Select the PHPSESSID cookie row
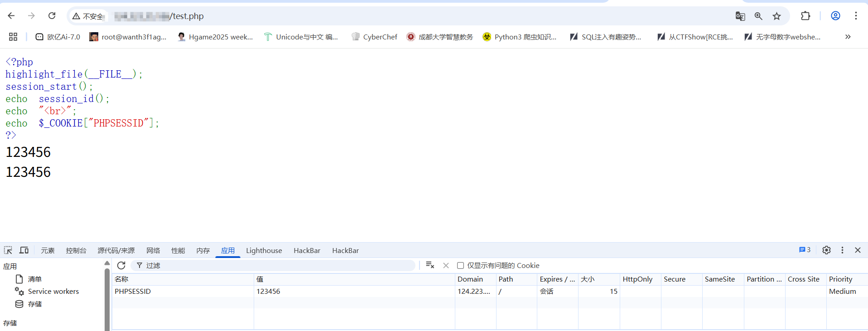 point(181,292)
